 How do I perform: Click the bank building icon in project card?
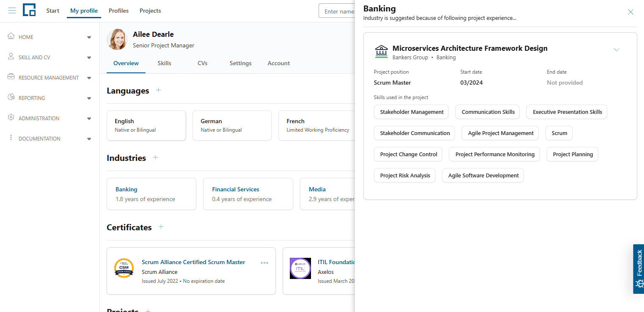coord(381,52)
